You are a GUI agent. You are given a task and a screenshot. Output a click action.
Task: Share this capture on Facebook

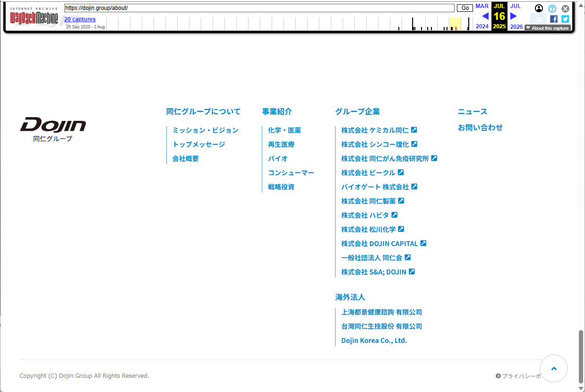554,19
